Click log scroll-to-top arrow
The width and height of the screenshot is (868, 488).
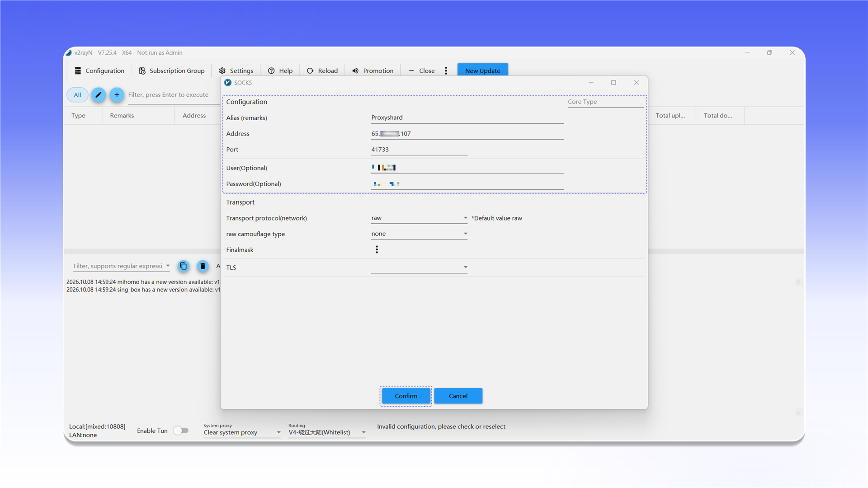pos(798,282)
